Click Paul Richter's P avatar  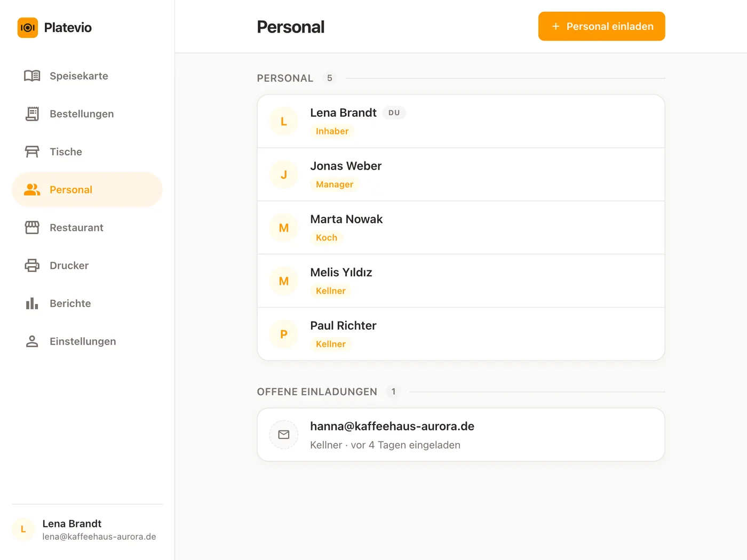point(284,334)
